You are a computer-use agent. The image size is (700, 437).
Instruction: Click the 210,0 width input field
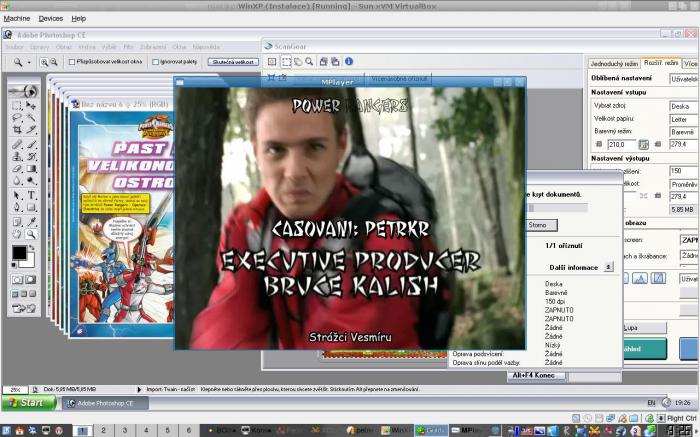621,144
